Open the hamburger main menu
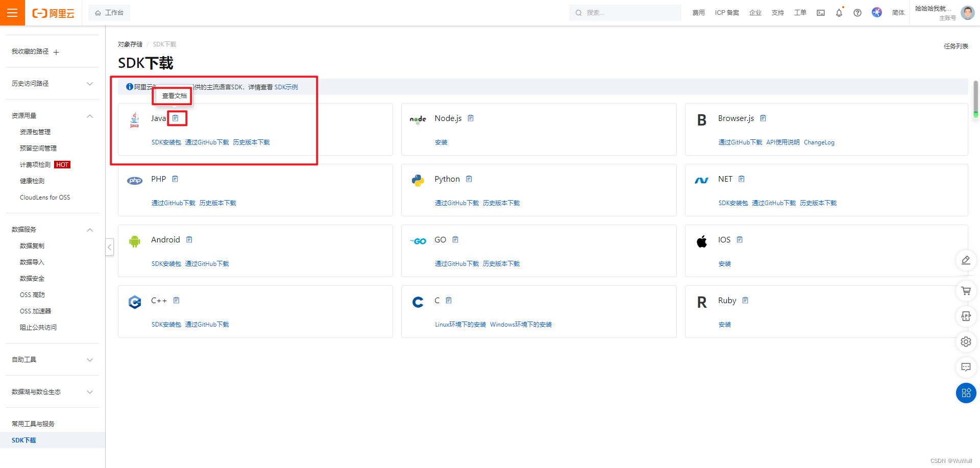Image resolution: width=980 pixels, height=468 pixels. tap(12, 13)
